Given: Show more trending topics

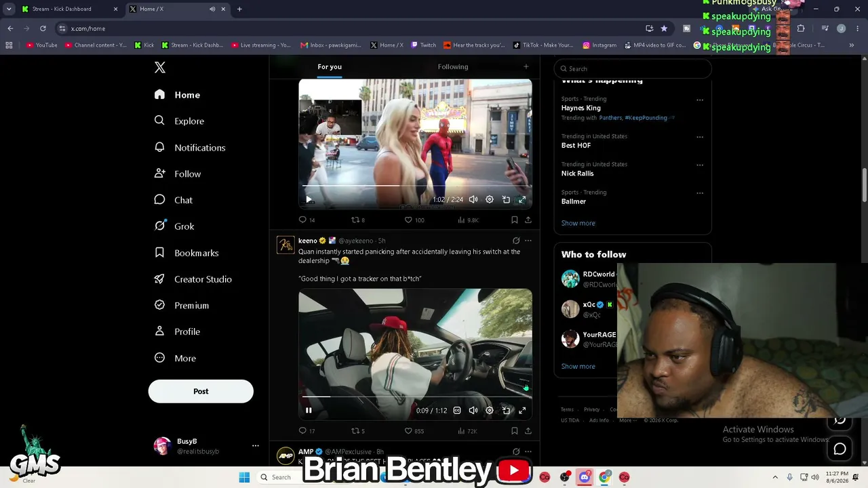Looking at the screenshot, I should click(578, 223).
